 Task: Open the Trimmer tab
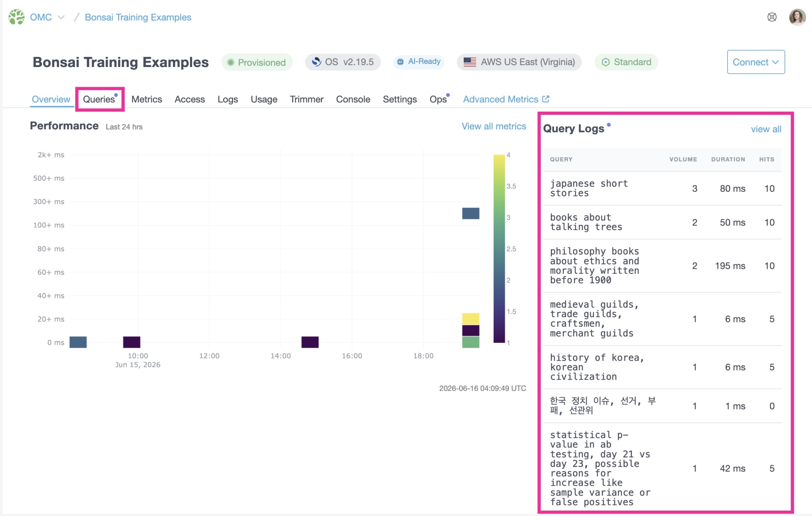[306, 99]
